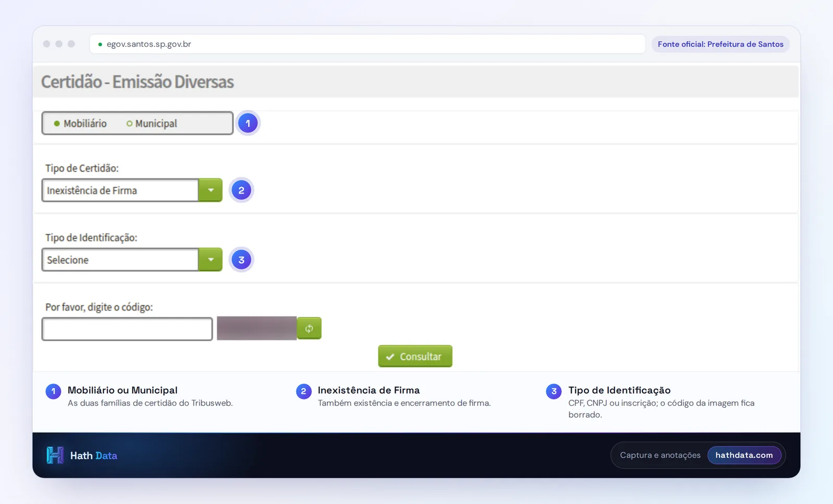Open the Tipo de Certidão dropdown arrow
Image resolution: width=833 pixels, height=504 pixels.
pyautogui.click(x=210, y=190)
